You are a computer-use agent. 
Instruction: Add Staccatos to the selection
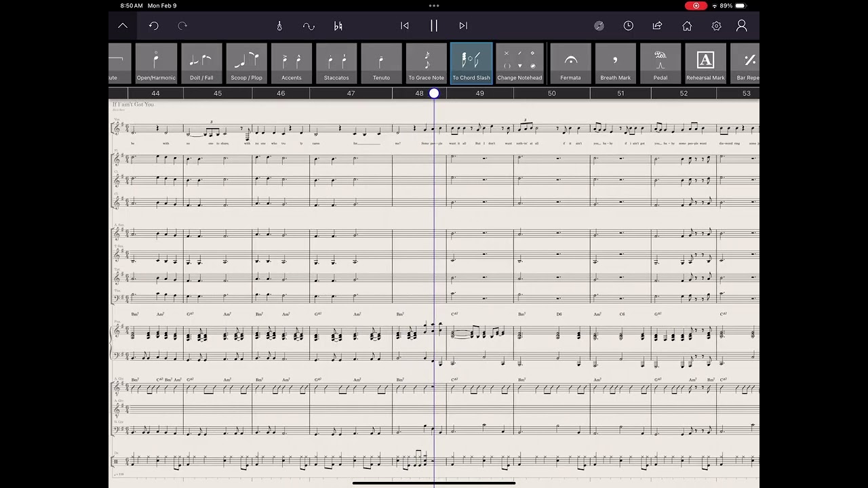pyautogui.click(x=336, y=63)
